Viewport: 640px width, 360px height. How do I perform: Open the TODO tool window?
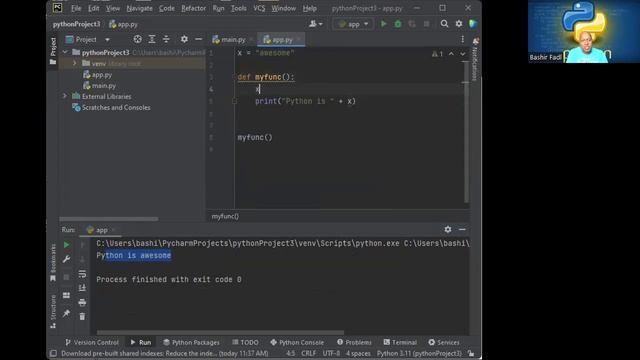click(x=245, y=342)
